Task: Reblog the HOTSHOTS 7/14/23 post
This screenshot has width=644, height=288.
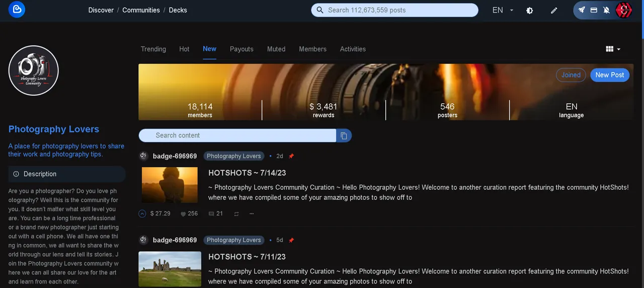Action: 236,213
